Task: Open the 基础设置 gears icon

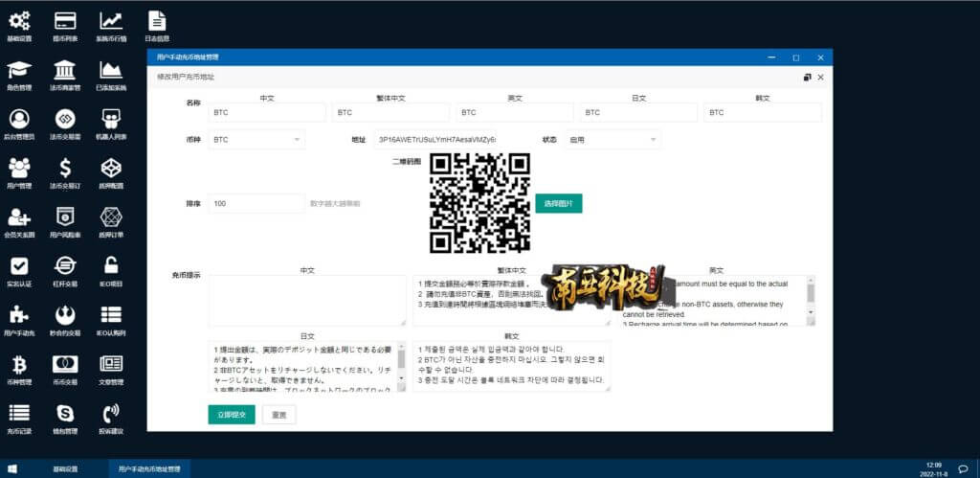Action: (19, 21)
